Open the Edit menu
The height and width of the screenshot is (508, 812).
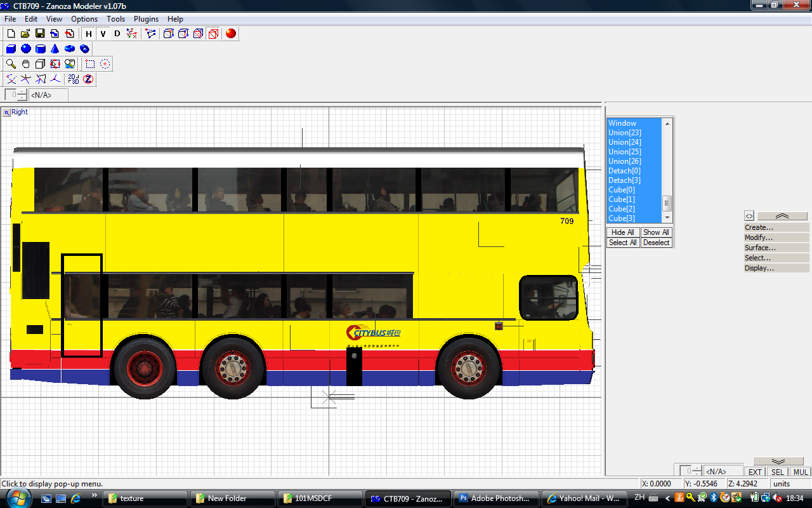[31, 19]
